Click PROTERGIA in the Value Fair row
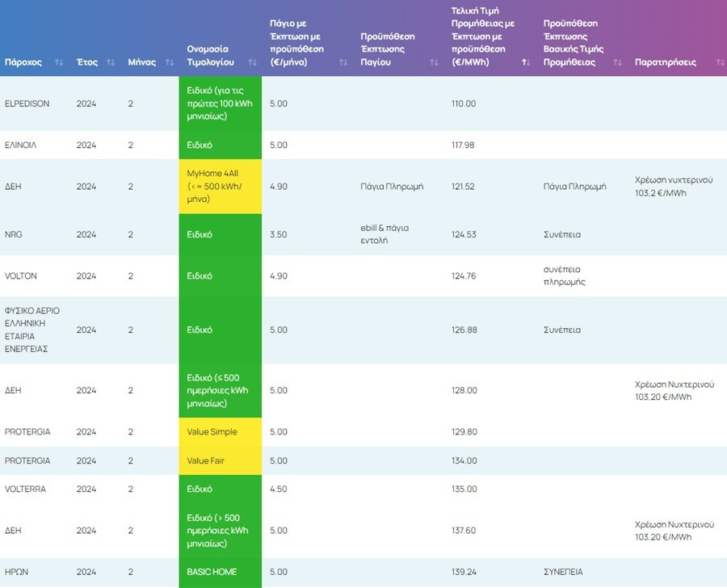The width and height of the screenshot is (727, 588). (x=27, y=460)
